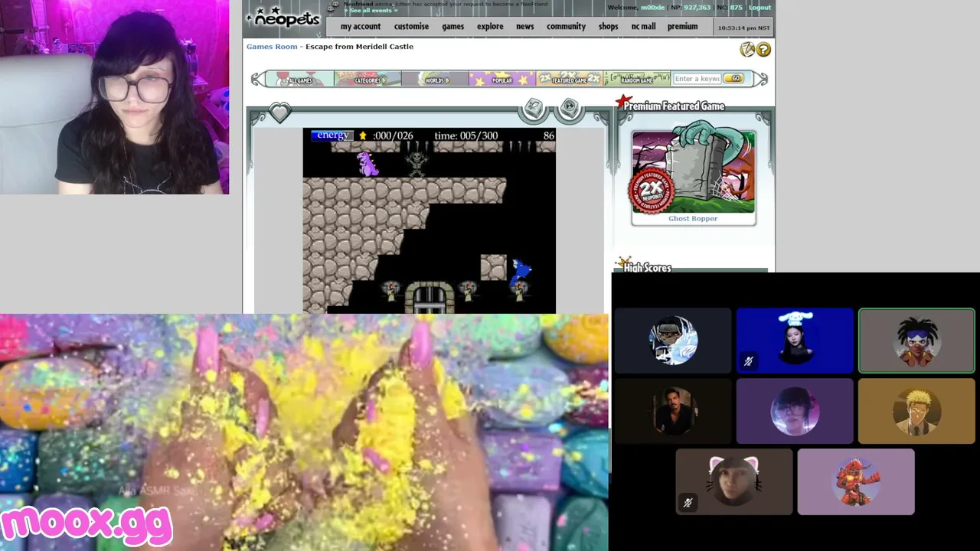This screenshot has height=551, width=980.
Task: Click the bearded man avatar call tile
Action: coord(673,411)
